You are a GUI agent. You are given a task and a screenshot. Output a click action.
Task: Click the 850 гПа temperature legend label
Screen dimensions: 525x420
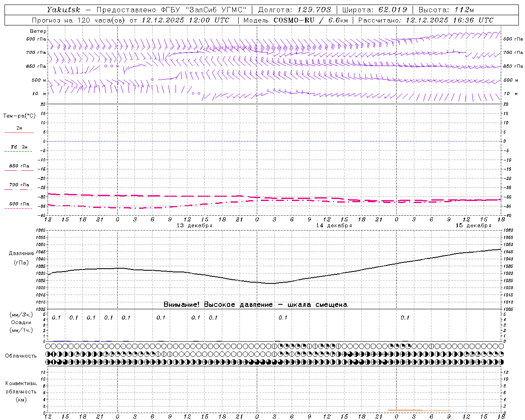pos(19,166)
